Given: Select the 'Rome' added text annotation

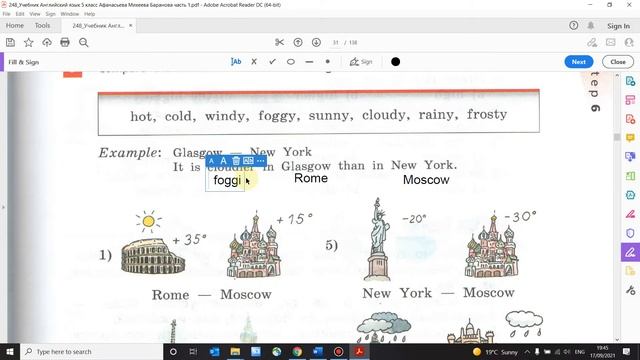Looking at the screenshot, I should click(x=311, y=178).
